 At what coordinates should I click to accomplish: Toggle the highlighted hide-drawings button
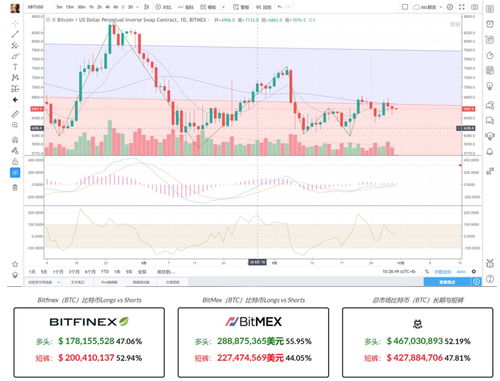click(x=15, y=173)
